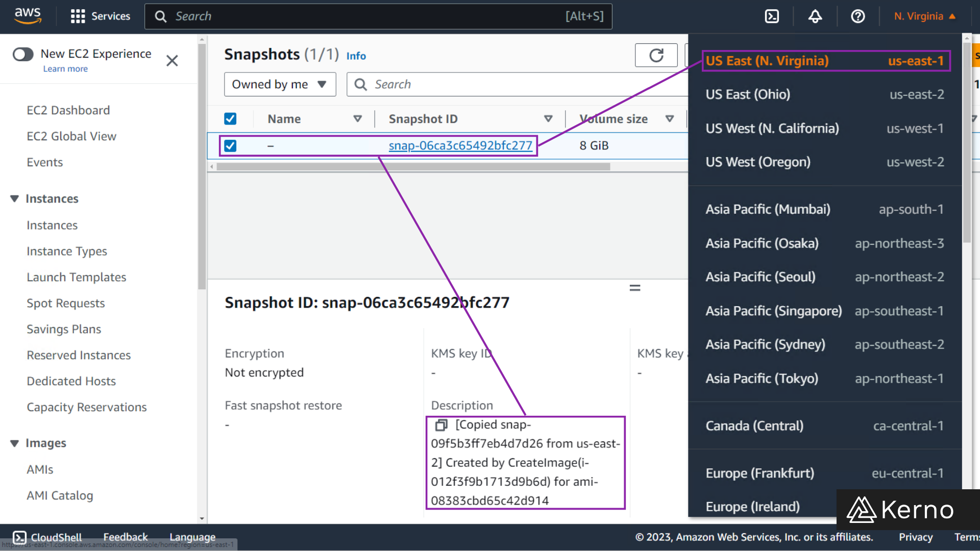The height and width of the screenshot is (551, 980).
Task: Open Reserved Instances page
Action: click(79, 355)
